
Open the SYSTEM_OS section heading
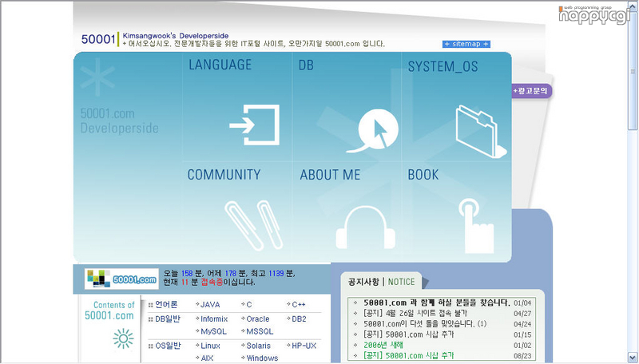pos(443,66)
